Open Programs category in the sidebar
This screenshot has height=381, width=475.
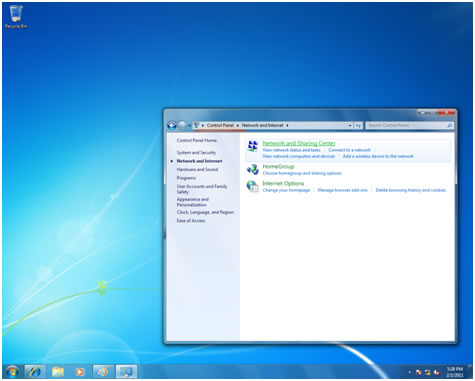(186, 178)
